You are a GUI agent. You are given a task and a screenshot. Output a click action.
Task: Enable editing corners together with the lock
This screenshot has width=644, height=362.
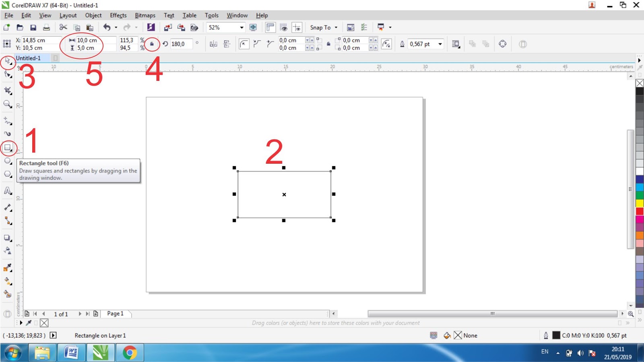point(329,44)
